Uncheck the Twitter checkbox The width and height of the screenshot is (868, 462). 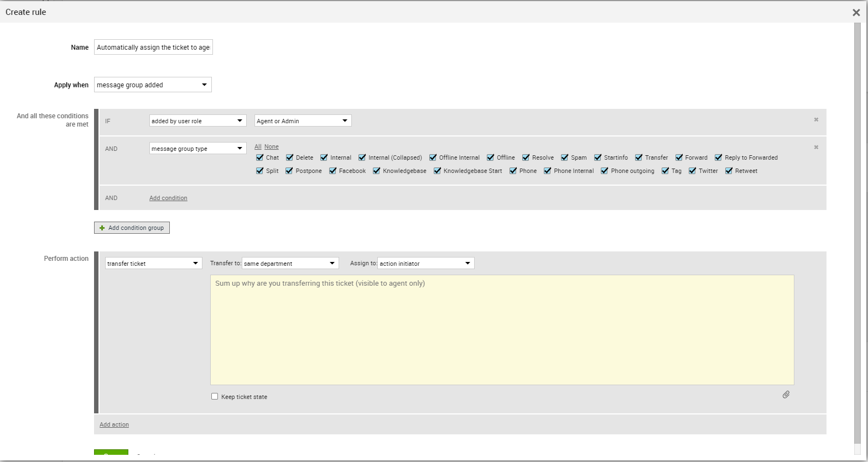[692, 171]
